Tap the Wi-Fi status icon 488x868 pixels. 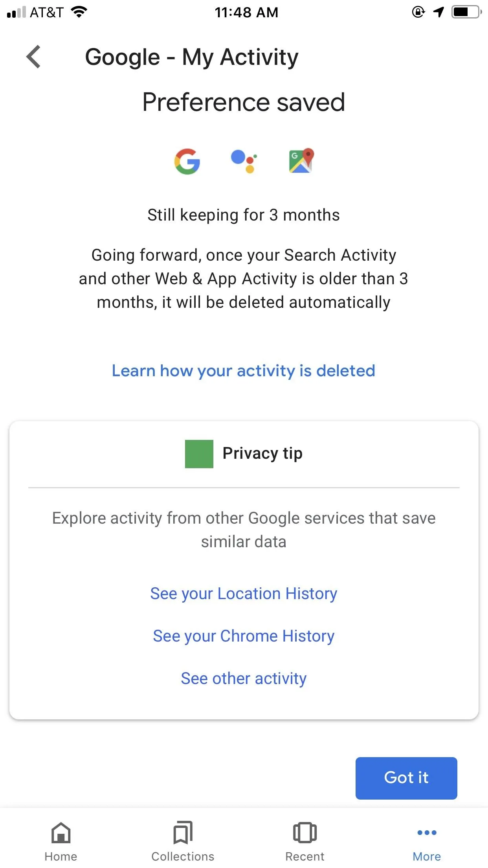tap(79, 12)
